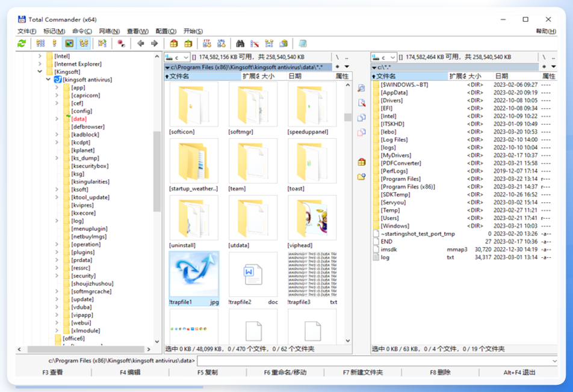573x392 pixels.
Task: Click the green Refresh icon in the toolbar
Action: click(x=22, y=43)
